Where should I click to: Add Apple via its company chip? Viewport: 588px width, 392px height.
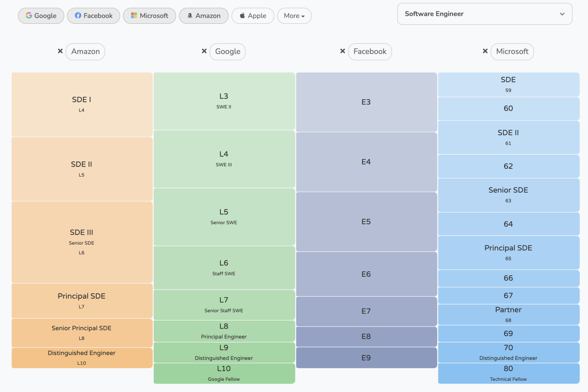pyautogui.click(x=253, y=16)
